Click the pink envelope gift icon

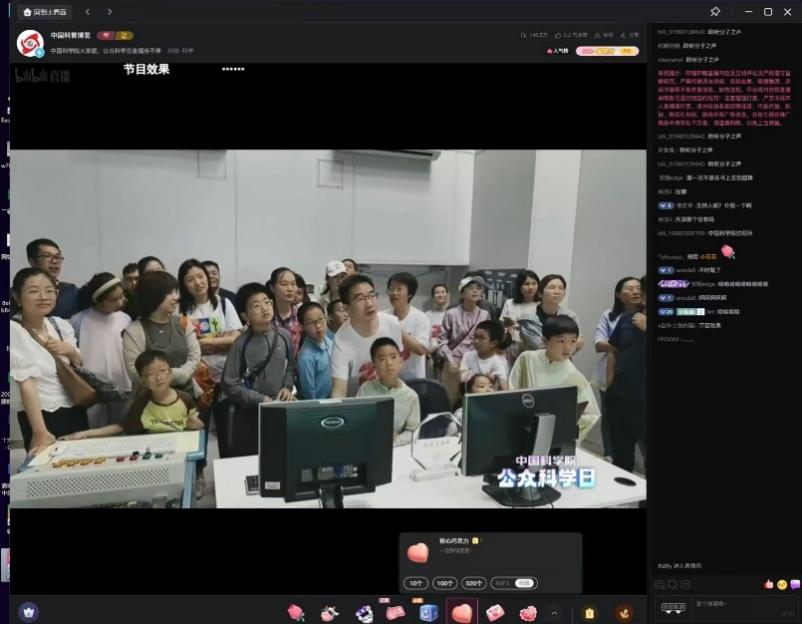(494, 612)
